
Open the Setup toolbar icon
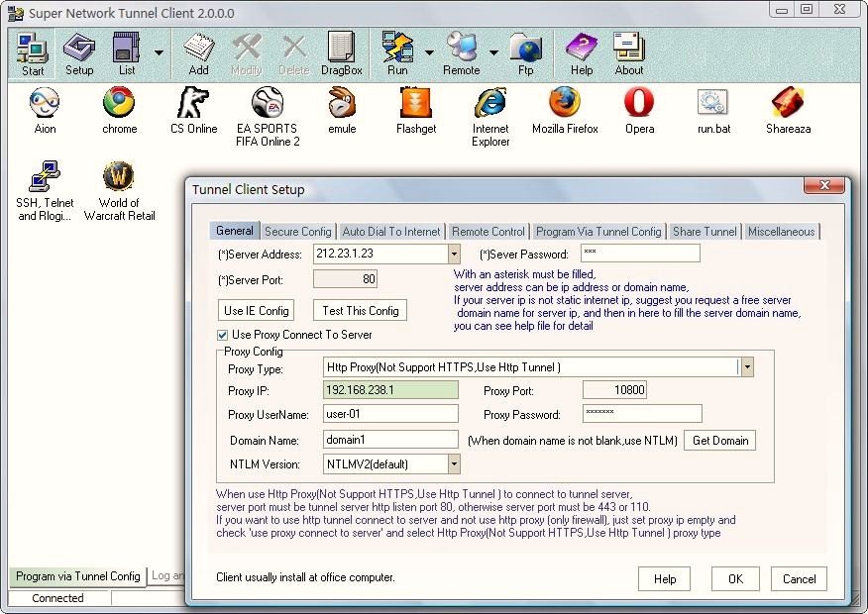click(79, 53)
